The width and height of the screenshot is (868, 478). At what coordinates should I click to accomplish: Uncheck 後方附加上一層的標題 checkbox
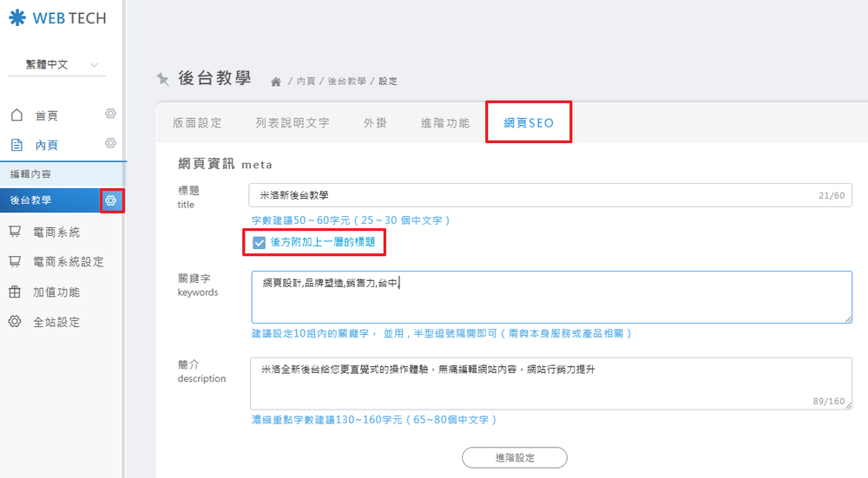pyautogui.click(x=259, y=243)
